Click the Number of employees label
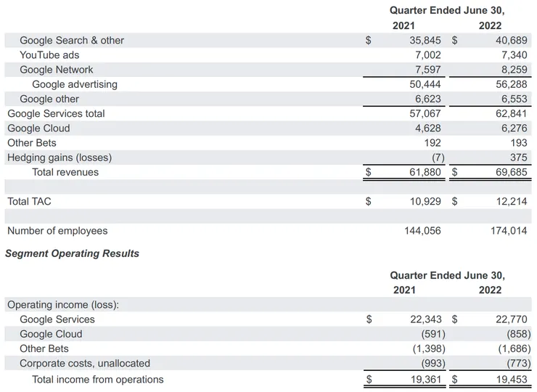 [x=57, y=231]
